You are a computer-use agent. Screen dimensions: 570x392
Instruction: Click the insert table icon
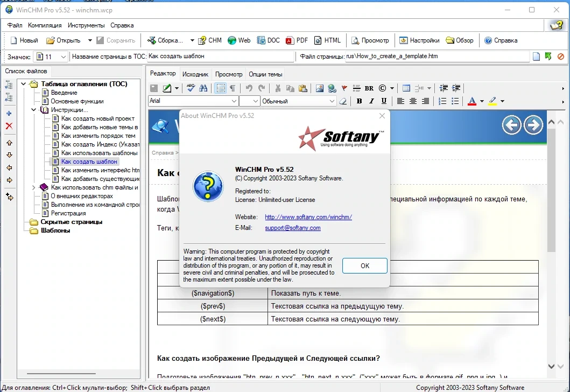coord(406,88)
